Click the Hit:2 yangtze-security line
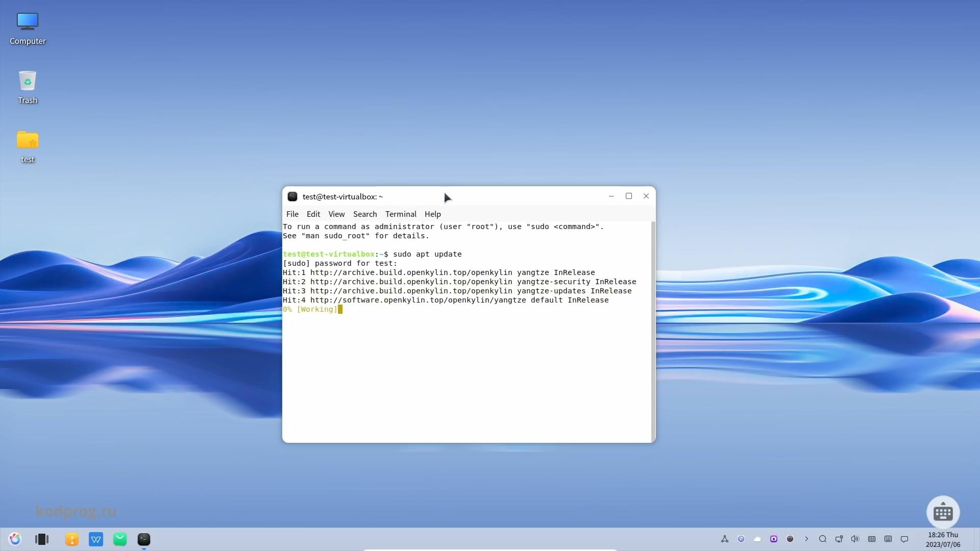Viewport: 980px width, 551px height. point(459,282)
